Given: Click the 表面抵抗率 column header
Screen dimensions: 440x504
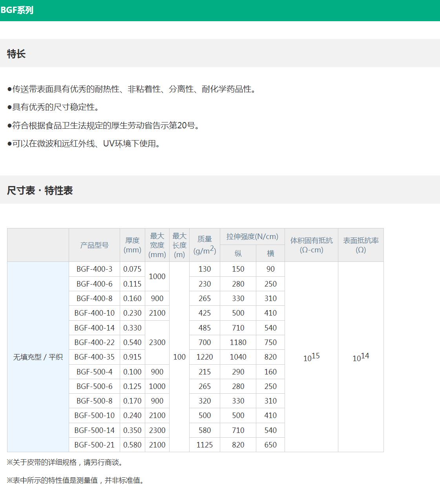Looking at the screenshot, I should click(x=361, y=245).
